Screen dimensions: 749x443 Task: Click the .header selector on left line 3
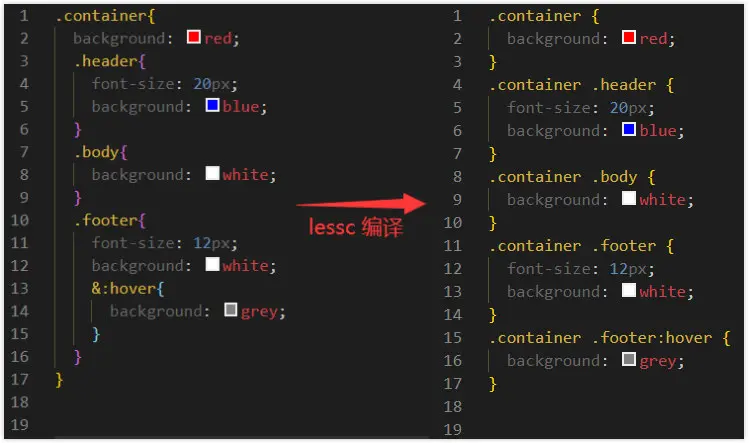pos(106,61)
